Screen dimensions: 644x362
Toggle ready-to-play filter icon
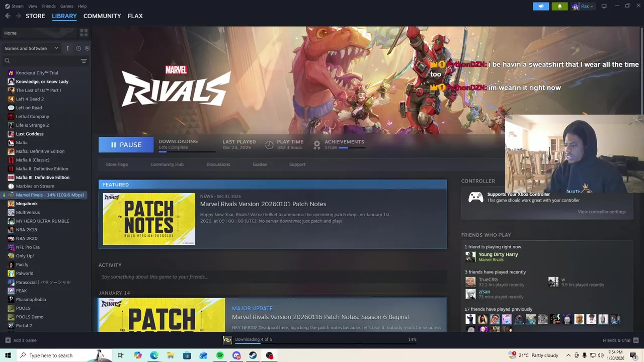(87, 48)
